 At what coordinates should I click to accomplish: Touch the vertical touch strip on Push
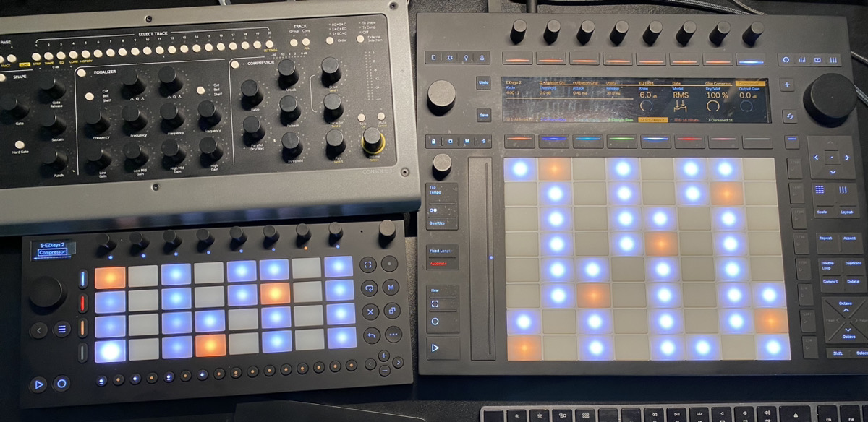[482, 259]
